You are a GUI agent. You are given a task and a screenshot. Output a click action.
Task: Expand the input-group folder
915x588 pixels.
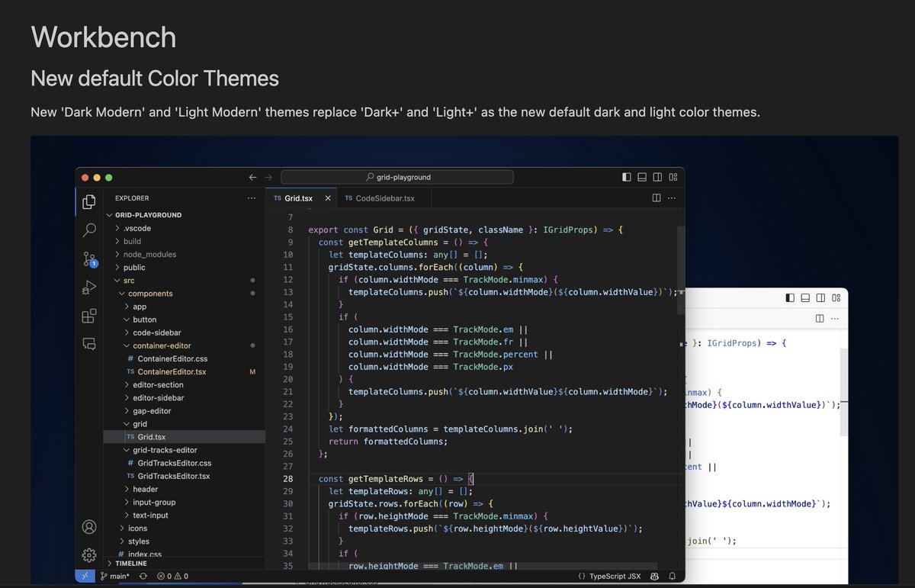coord(184,502)
